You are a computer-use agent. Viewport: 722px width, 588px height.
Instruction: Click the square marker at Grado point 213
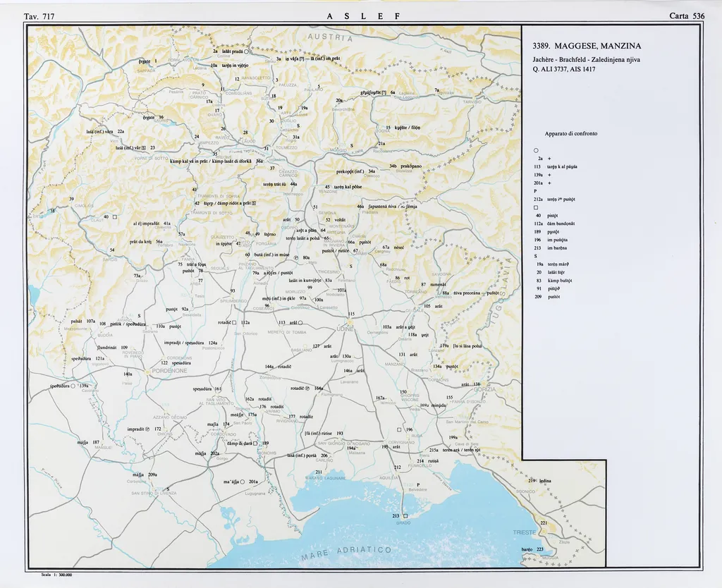405,515
